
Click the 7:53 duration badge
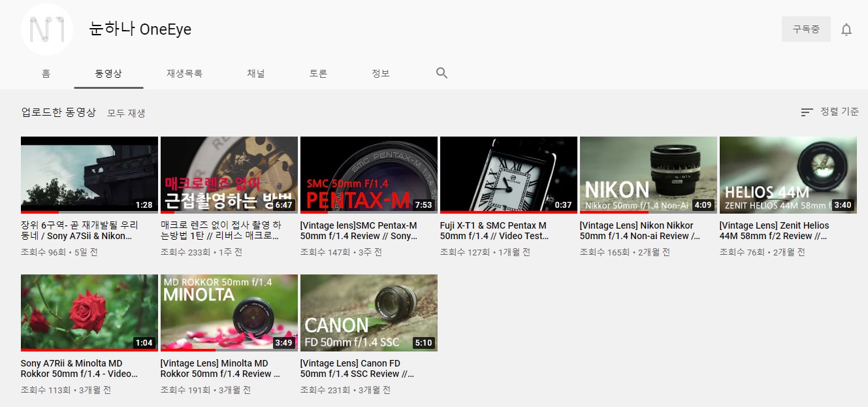pos(423,204)
